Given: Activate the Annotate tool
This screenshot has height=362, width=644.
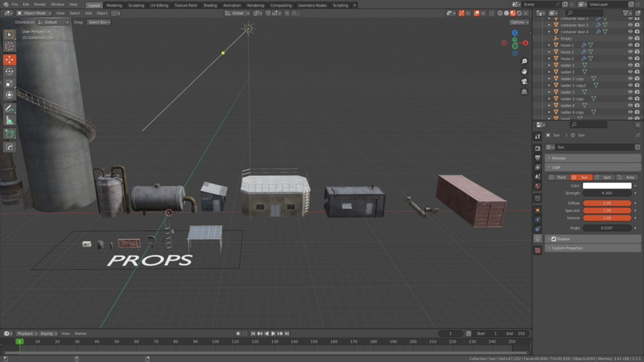Looking at the screenshot, I should pyautogui.click(x=10, y=108).
